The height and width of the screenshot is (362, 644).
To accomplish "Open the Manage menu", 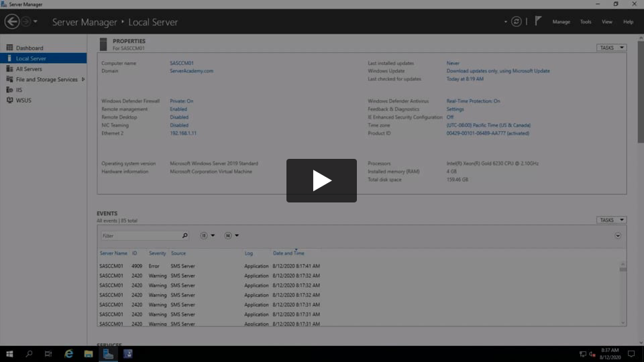I will (561, 22).
